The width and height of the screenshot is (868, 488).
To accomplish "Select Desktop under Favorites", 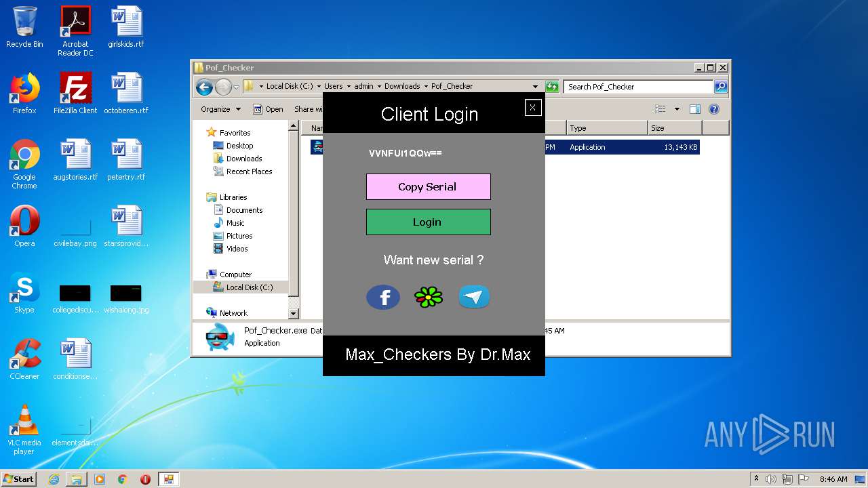I will click(x=233, y=146).
